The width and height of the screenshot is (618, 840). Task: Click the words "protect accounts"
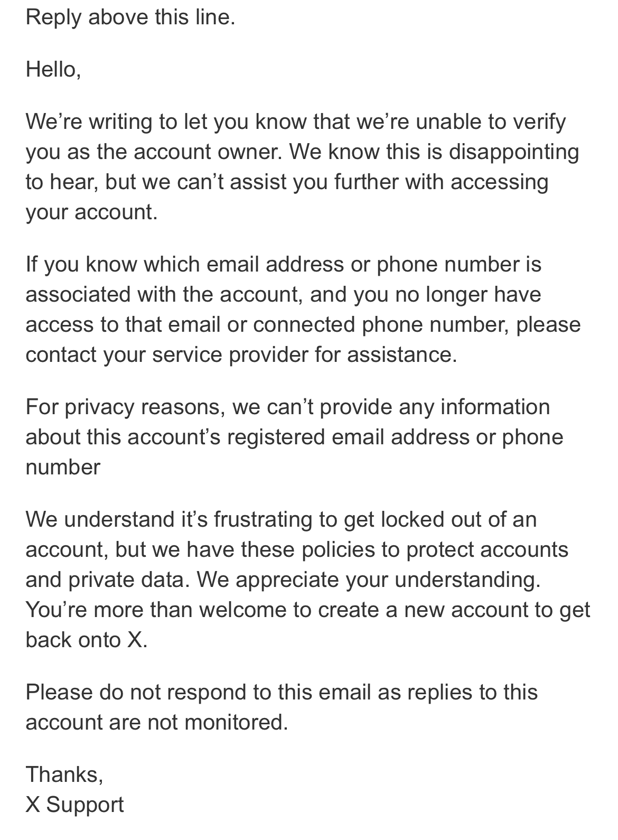487,549
